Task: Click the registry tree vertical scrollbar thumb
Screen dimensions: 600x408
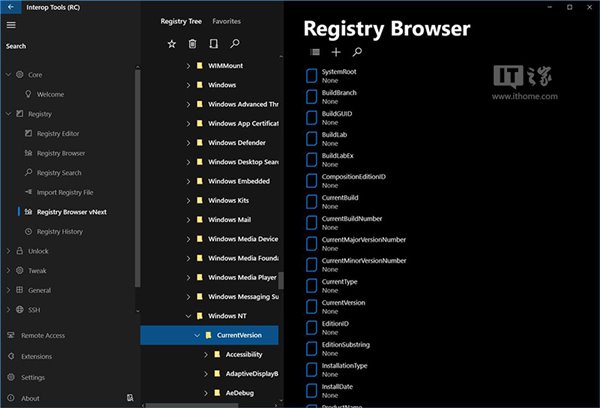Action: (281, 281)
